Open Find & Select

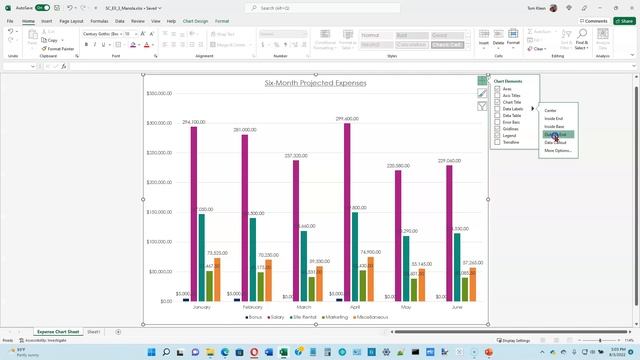point(582,39)
